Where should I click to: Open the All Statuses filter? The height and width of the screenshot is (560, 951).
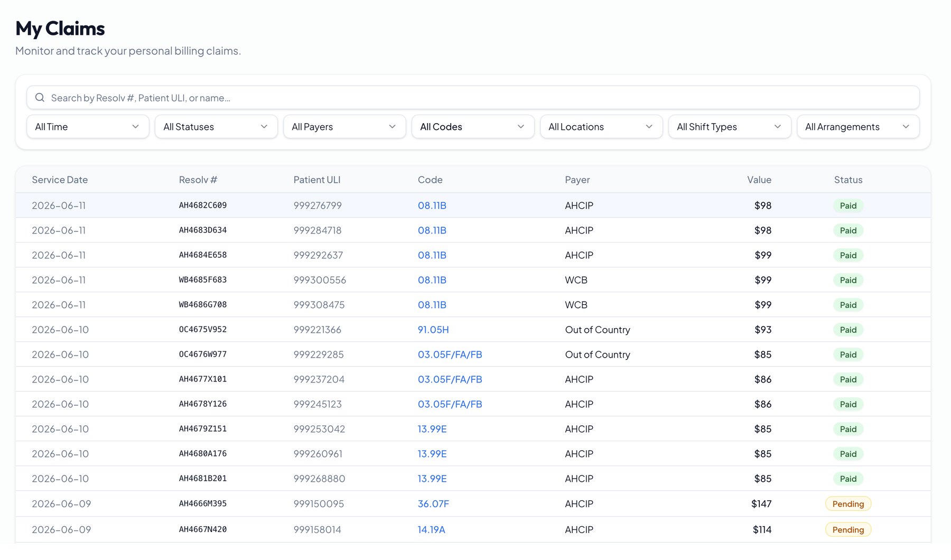pyautogui.click(x=216, y=127)
